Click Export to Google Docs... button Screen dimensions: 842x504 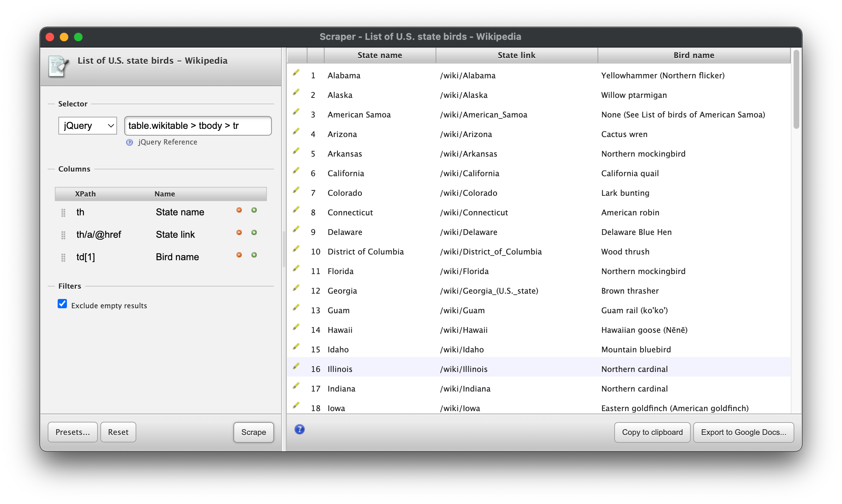point(744,432)
